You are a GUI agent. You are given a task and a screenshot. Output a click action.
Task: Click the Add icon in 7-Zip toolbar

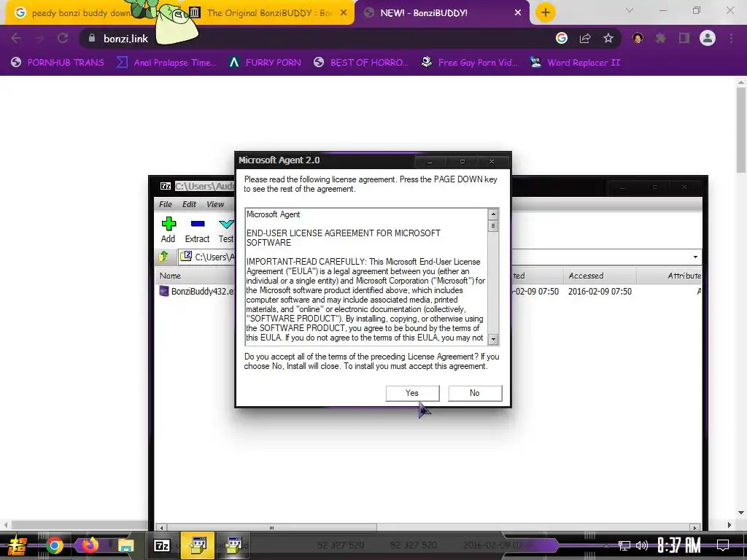point(169,230)
